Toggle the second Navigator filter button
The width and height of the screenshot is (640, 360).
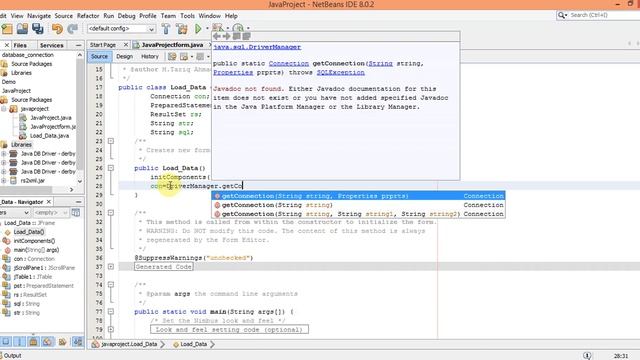[x=19, y=342]
